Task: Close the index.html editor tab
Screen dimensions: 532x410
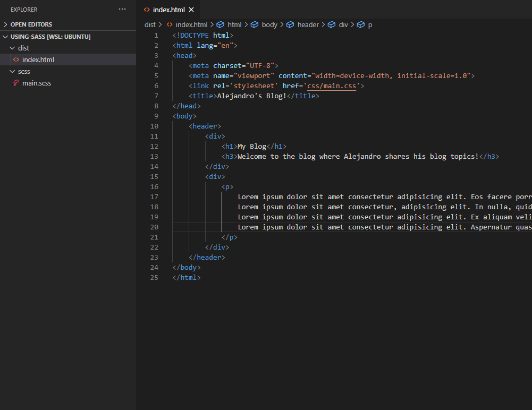Action: tap(191, 10)
